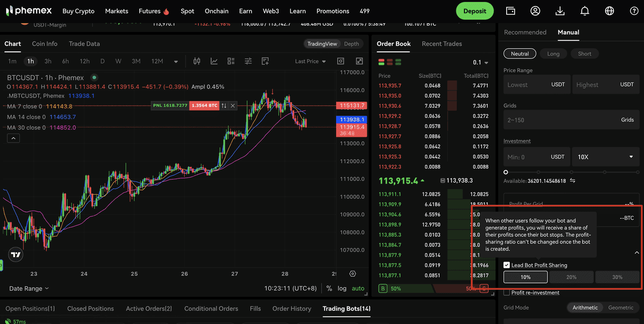Open the candlestick chart type icon

(197, 61)
